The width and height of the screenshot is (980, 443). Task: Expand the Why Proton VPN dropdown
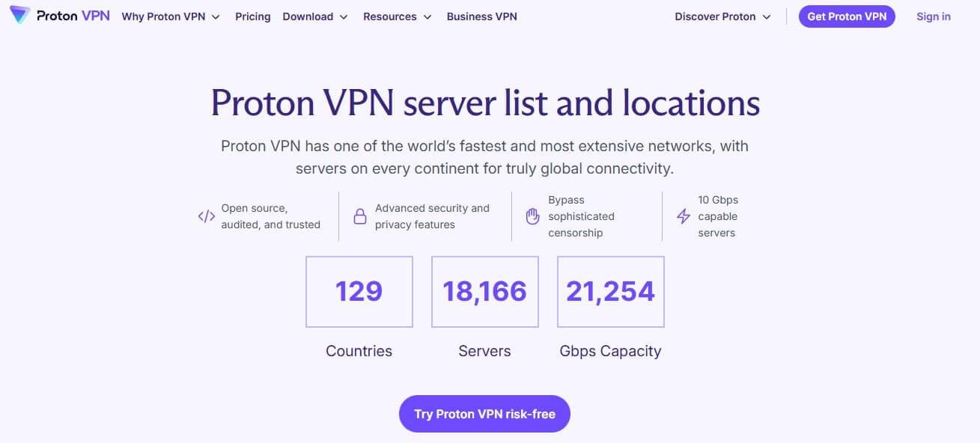coord(171,16)
